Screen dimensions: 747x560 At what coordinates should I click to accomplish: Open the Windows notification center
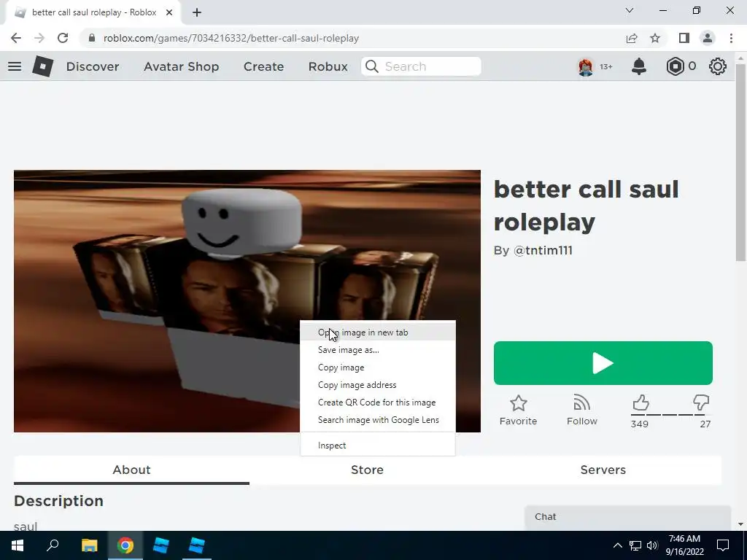tap(723, 545)
